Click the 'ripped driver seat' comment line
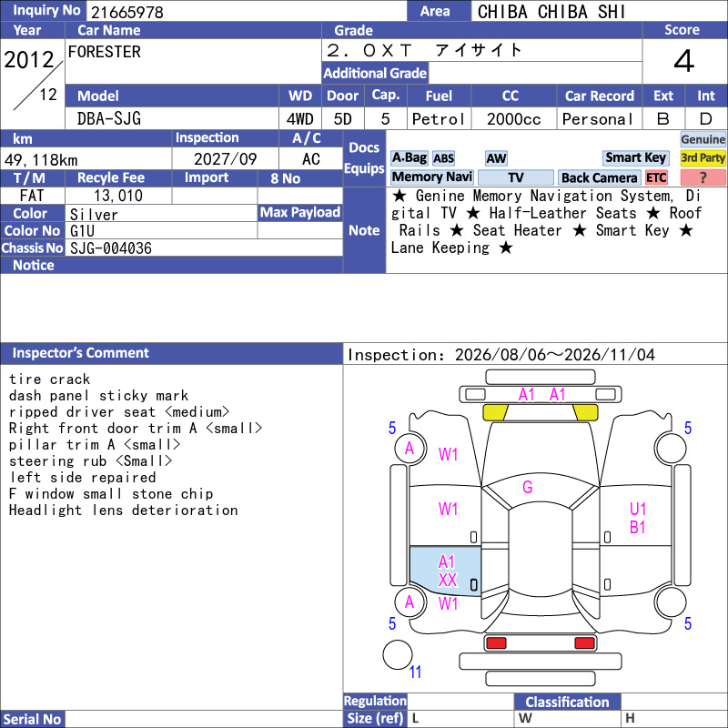 coord(119,412)
